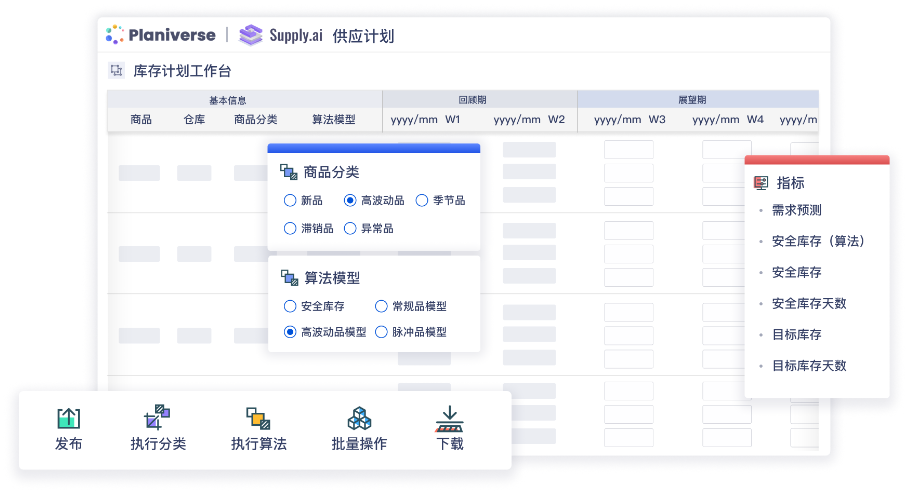The image size is (924, 498).
Task: Click the 算法模型 column header
Action: point(333,119)
